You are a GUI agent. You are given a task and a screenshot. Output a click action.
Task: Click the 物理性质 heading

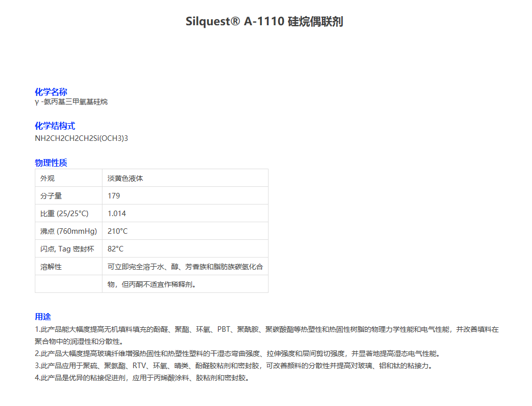click(51, 163)
